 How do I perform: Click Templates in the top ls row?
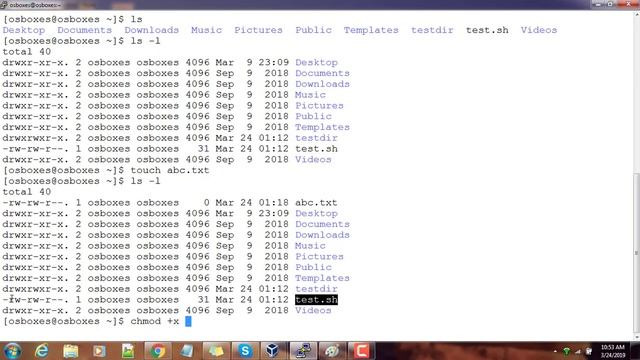tap(371, 30)
